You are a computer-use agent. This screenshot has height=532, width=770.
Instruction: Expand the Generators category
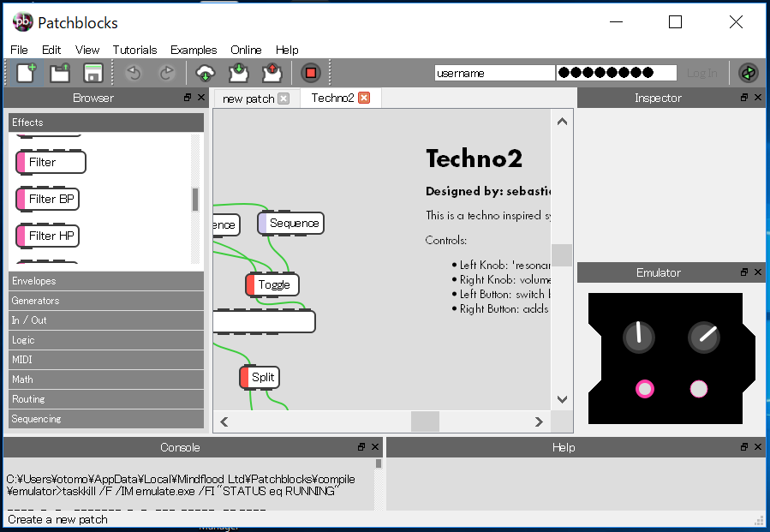[x=106, y=301]
